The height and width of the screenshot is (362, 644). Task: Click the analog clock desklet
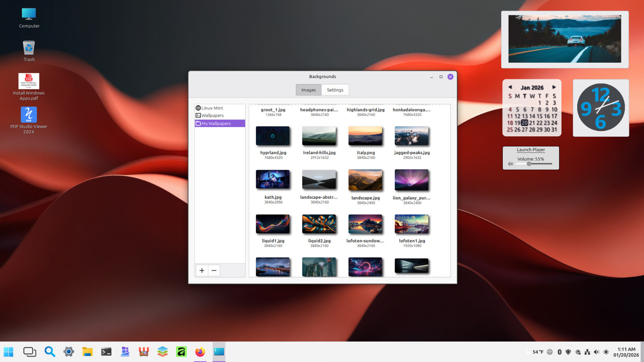coord(601,107)
